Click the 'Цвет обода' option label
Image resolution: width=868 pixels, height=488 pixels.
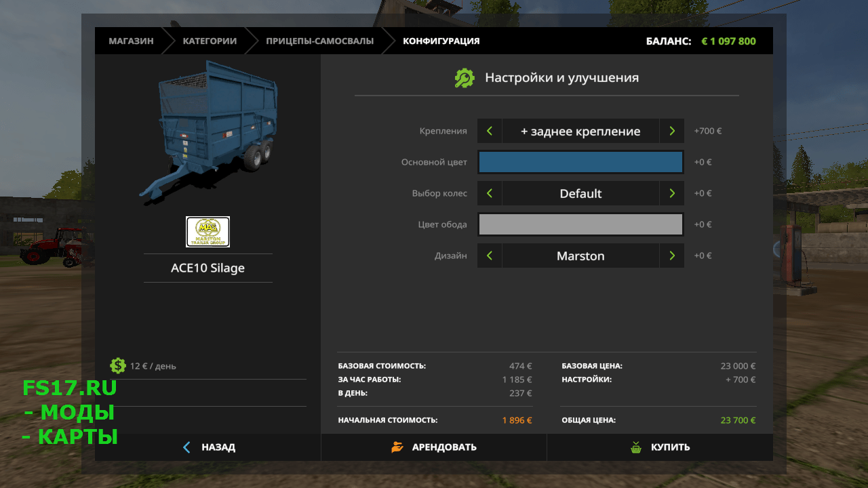(x=443, y=224)
